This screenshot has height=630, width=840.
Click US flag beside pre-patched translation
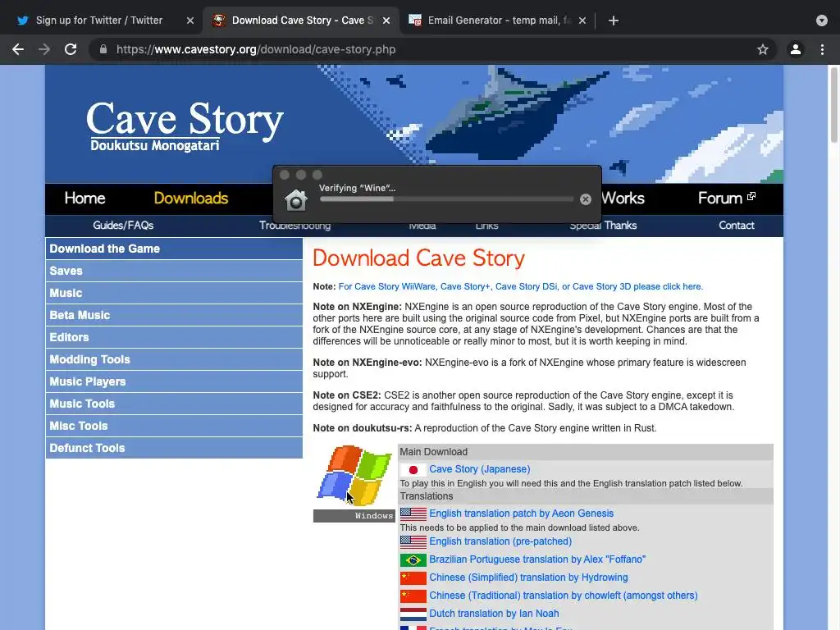413,542
